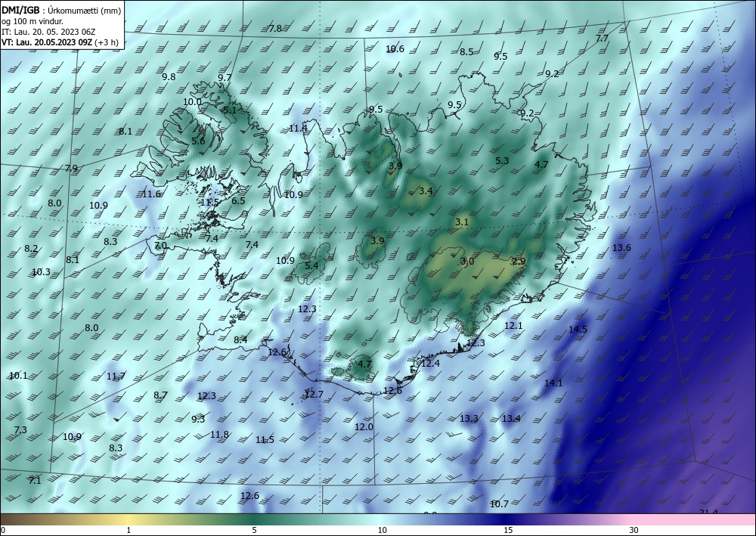756x536 pixels.
Task: Click the 3.1 value on the map
Action: click(462, 222)
